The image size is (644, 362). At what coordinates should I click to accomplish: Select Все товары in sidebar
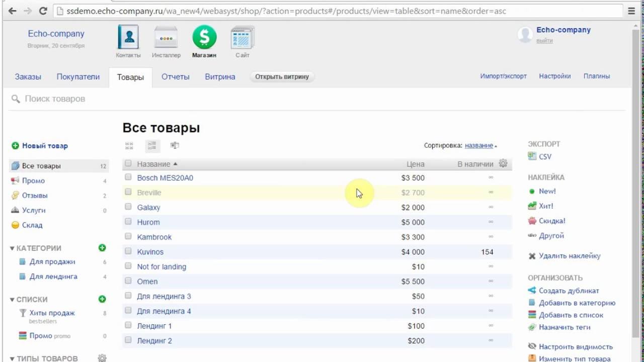point(59,166)
